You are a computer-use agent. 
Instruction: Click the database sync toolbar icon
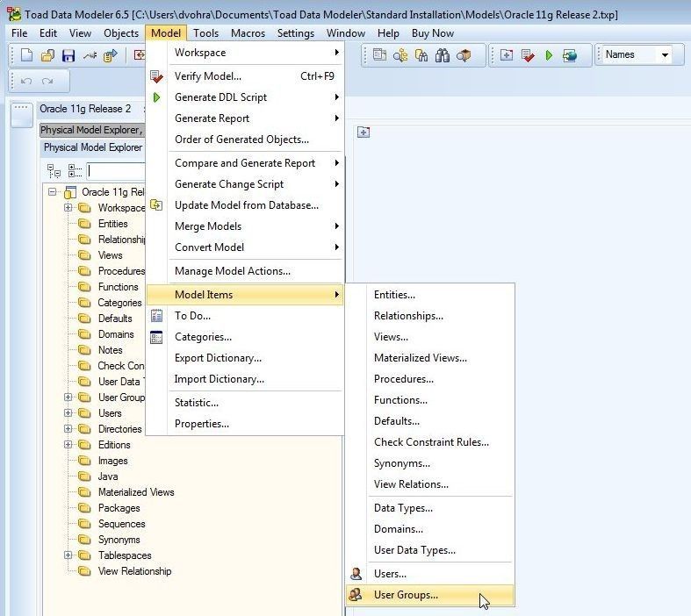click(x=569, y=55)
